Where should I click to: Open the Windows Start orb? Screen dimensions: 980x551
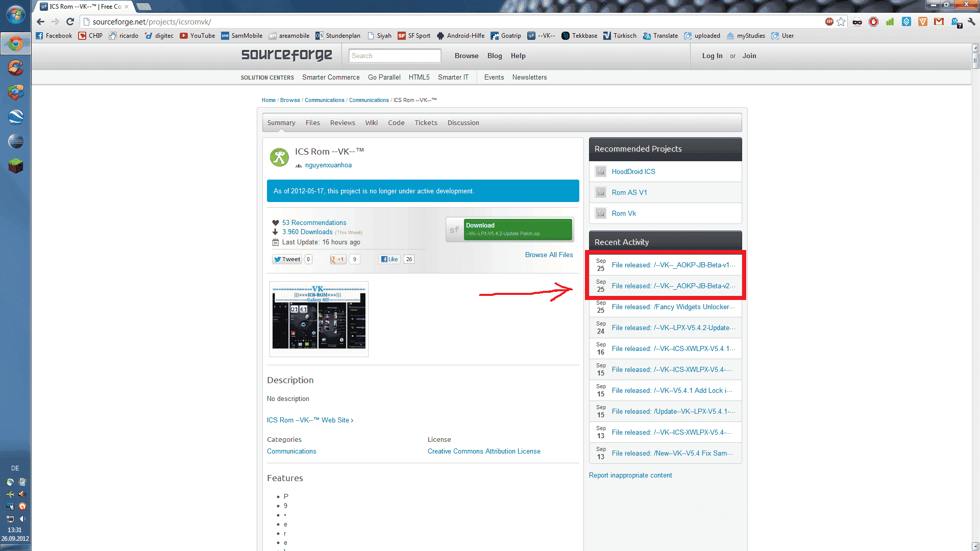[x=15, y=14]
